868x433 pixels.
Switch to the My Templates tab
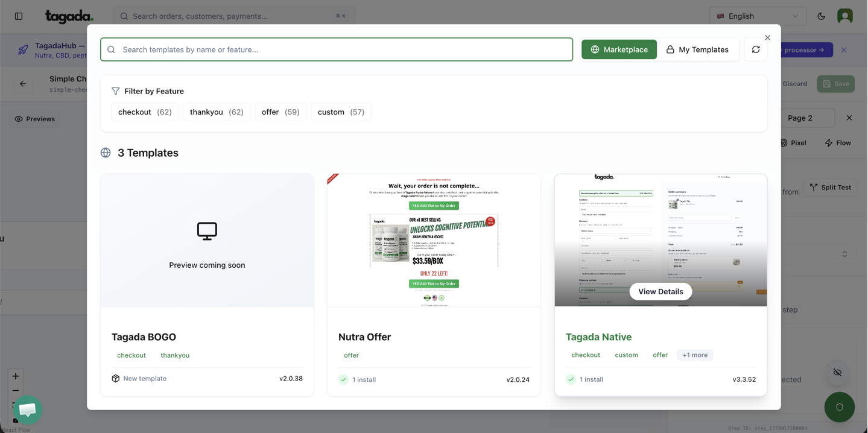point(697,49)
